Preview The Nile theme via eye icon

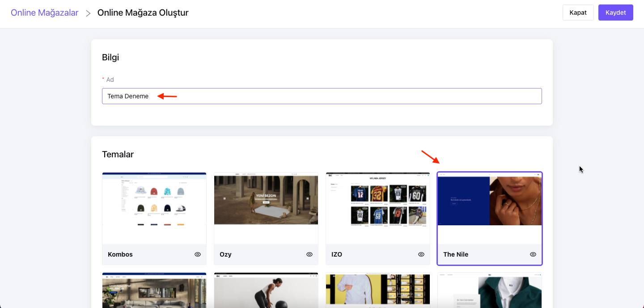pos(533,254)
